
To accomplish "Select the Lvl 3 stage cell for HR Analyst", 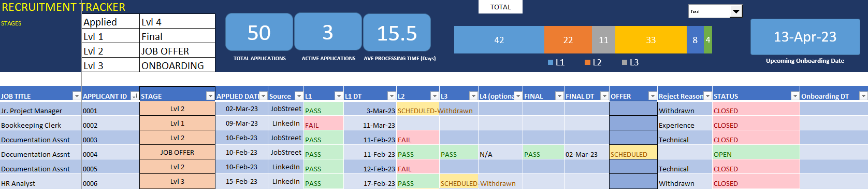I will click(x=177, y=181).
